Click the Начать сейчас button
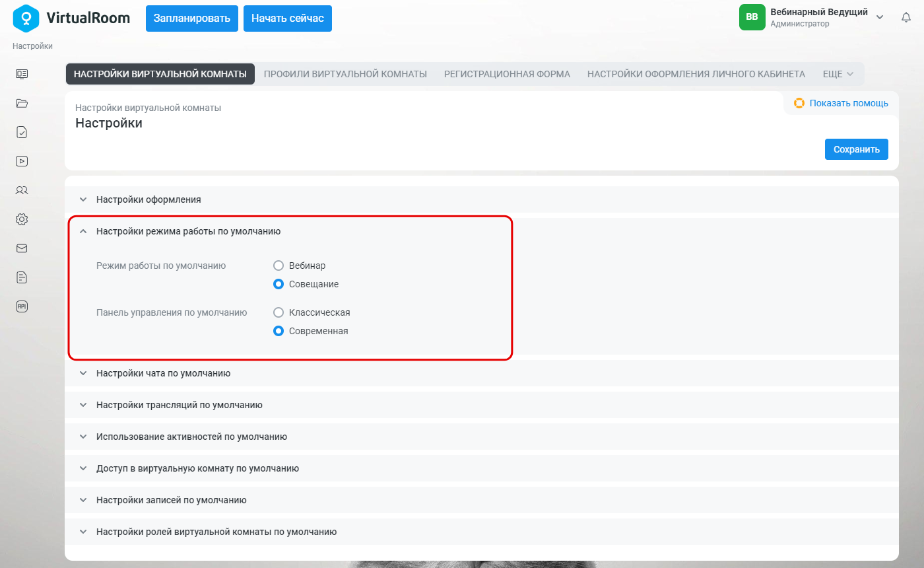Viewport: 924px width, 568px height. (x=288, y=18)
